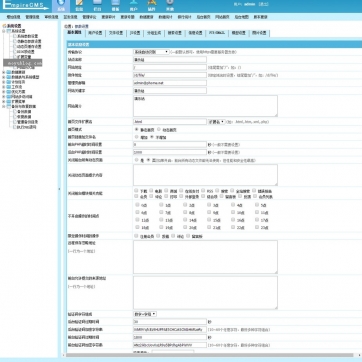Click folder icon beside 工作流
Viewport: 362px width, 362px height.
(x=9, y=87)
